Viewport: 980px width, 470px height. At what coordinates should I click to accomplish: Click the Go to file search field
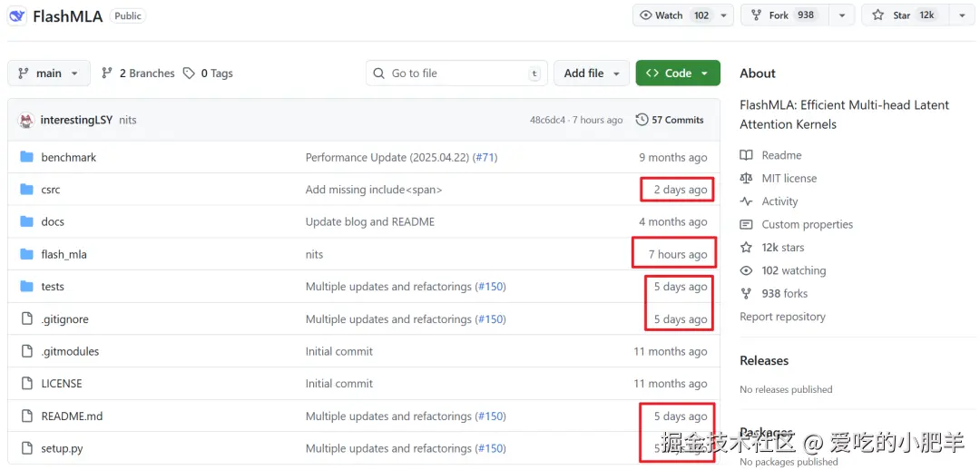pos(456,73)
